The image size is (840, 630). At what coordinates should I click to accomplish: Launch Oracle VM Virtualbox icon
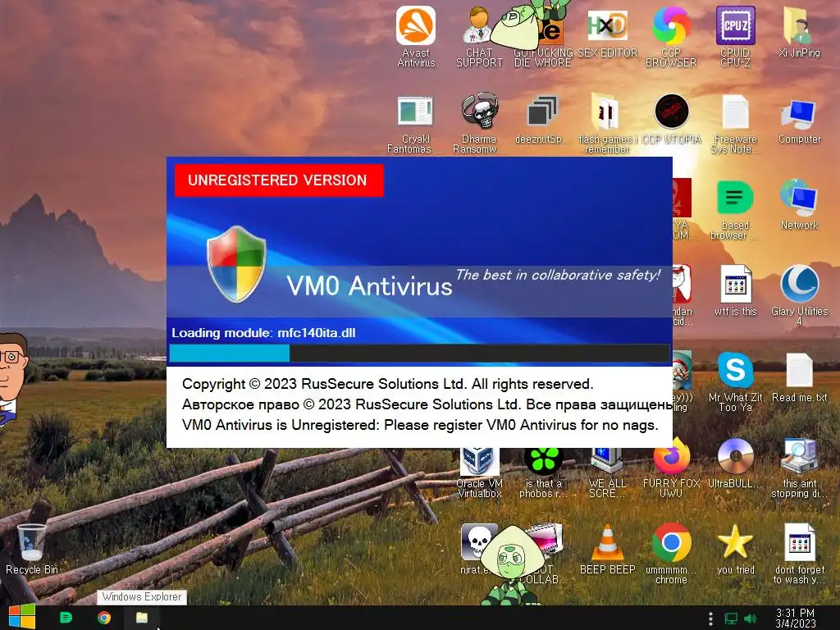[x=479, y=472]
